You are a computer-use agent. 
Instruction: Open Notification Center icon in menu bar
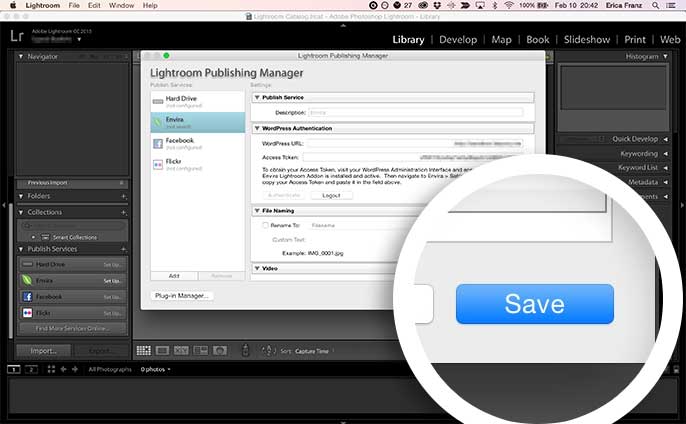click(x=670, y=5)
